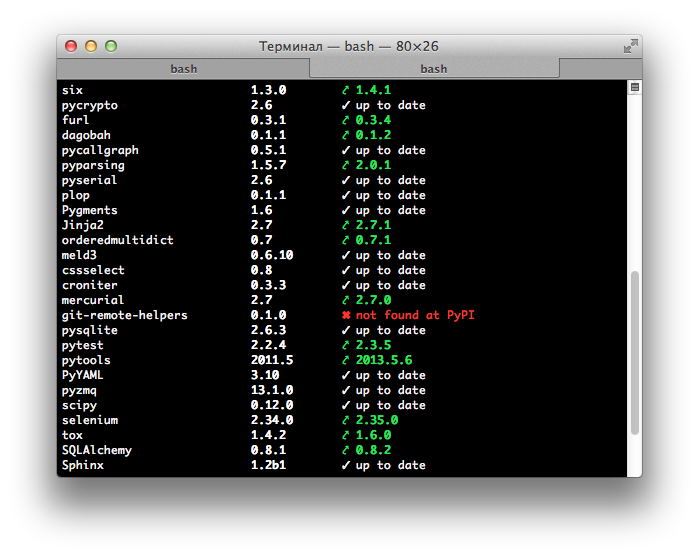699x556 pixels.
Task: Click the 'dagobah' package name
Action: (x=86, y=136)
